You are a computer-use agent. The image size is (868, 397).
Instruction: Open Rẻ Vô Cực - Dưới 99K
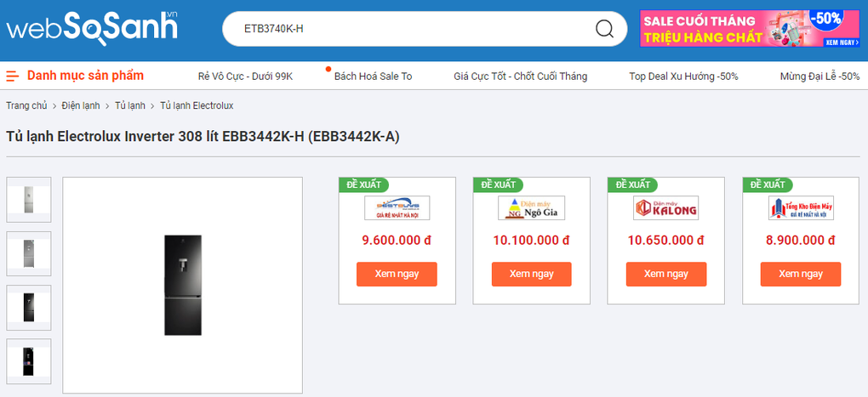tap(245, 77)
